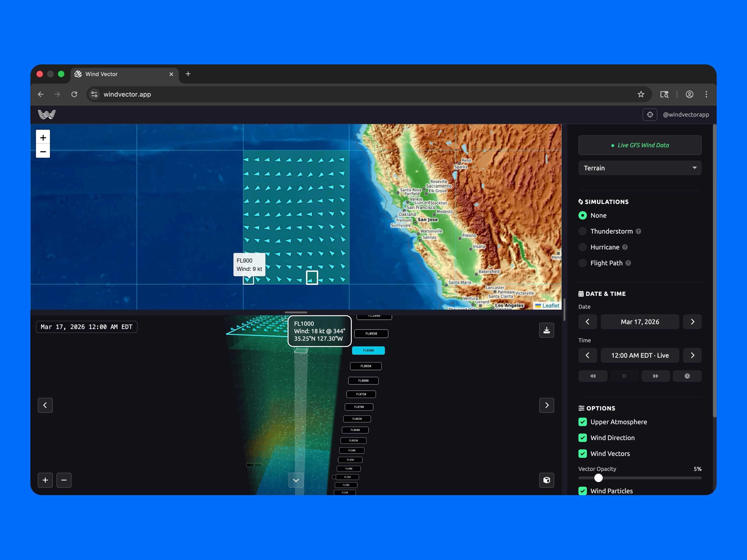Rewind the time playback
Image resolution: width=747 pixels, height=560 pixels.
(x=593, y=376)
